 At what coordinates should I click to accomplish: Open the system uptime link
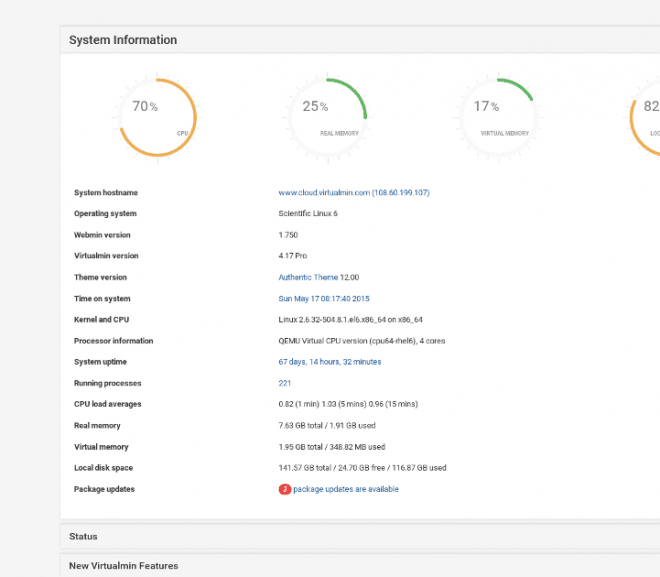330,362
